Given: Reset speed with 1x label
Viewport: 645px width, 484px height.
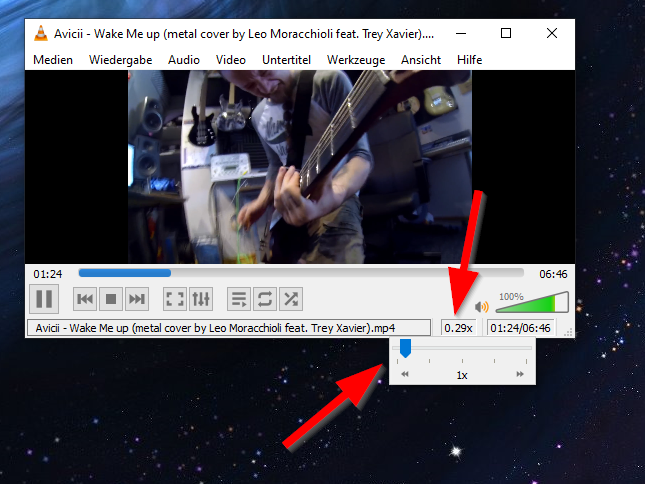Looking at the screenshot, I should pyautogui.click(x=462, y=375).
